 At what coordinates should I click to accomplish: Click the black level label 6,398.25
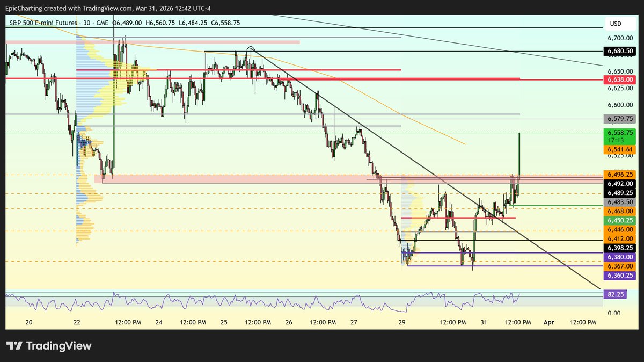click(620, 248)
